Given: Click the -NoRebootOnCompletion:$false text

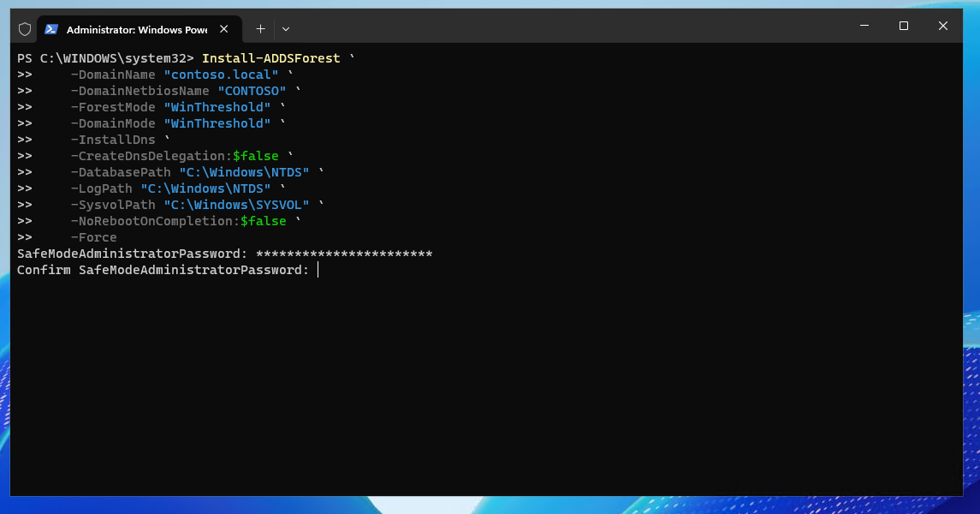Looking at the screenshot, I should [178, 221].
